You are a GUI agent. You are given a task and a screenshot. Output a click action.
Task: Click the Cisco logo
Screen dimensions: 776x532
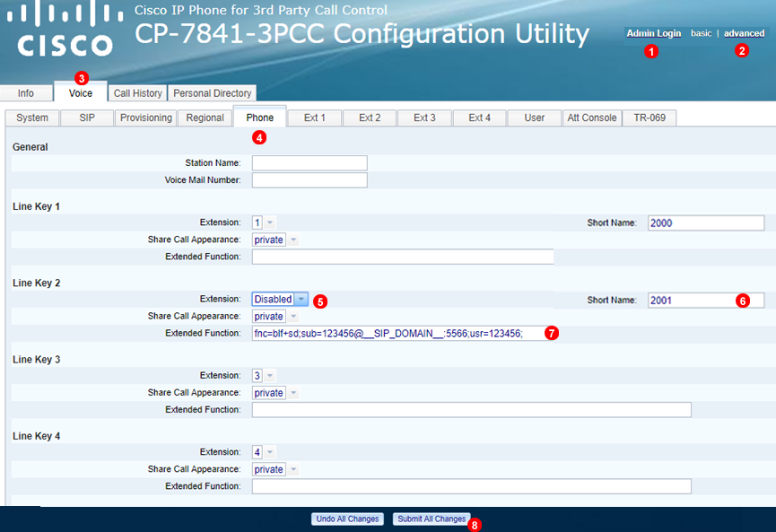click(65, 30)
